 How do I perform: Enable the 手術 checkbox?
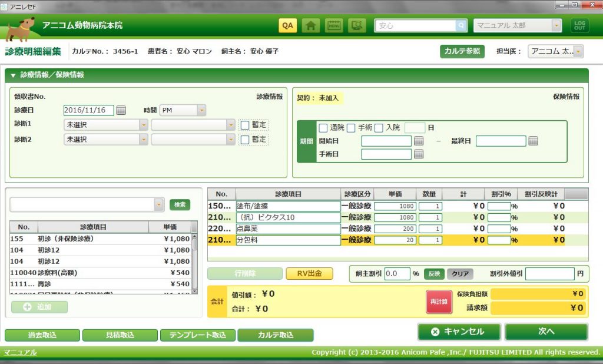(351, 128)
